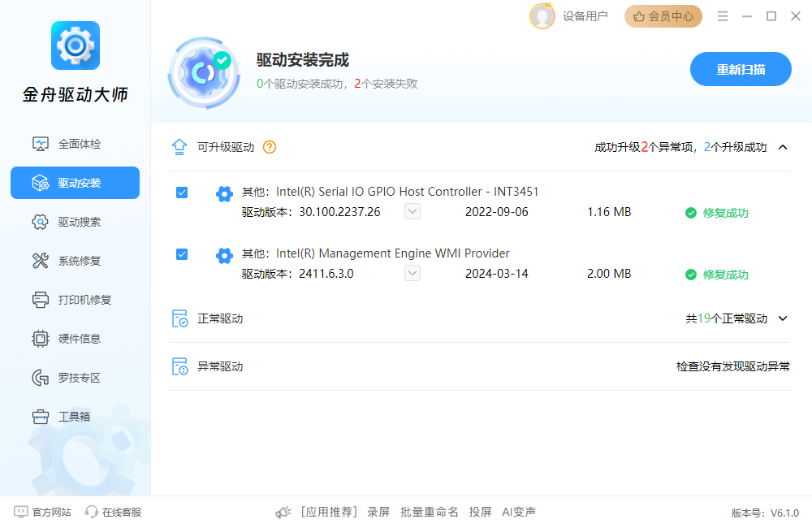The height and width of the screenshot is (528, 812).
Task: Open version dropdown for 30.100.2237.26
Action: [x=412, y=212]
